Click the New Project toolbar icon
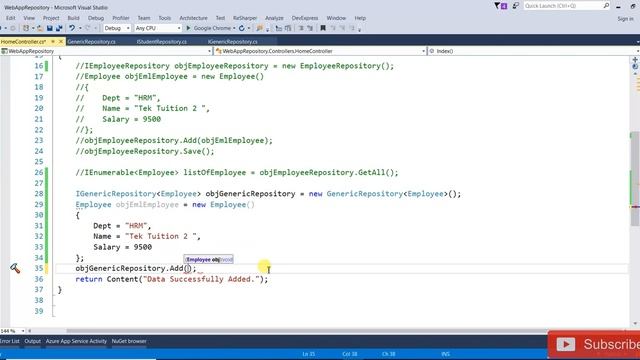The image size is (640, 360). coord(26,28)
